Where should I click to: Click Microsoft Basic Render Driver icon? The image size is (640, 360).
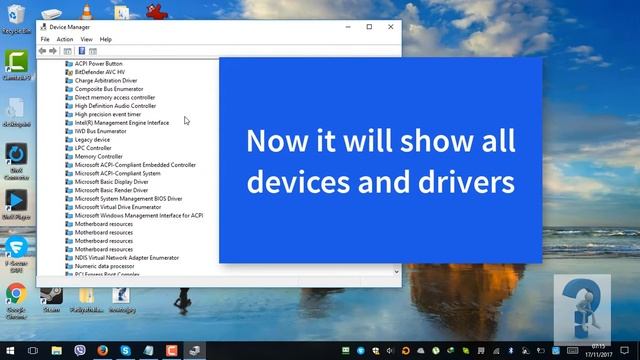[x=69, y=190]
